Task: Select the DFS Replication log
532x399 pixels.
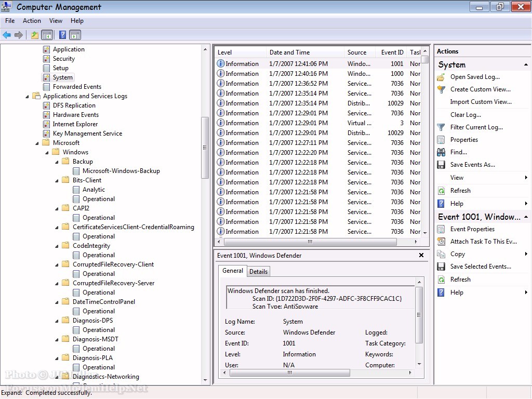Action: 74,105
